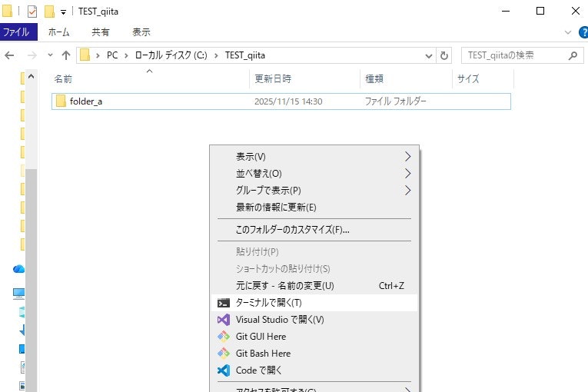Collapse the ribbon with the chevron
Image resolution: width=588 pixels, height=392 pixels.
[x=568, y=32]
